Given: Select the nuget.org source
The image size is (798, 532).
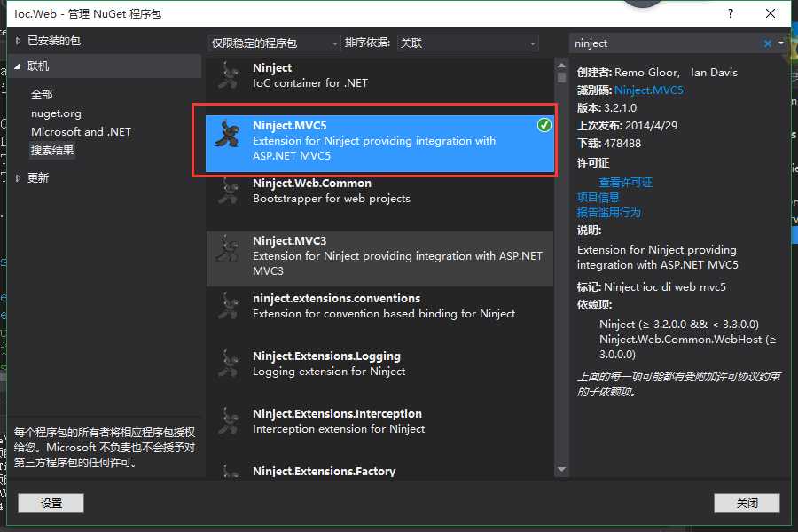Looking at the screenshot, I should point(56,113).
